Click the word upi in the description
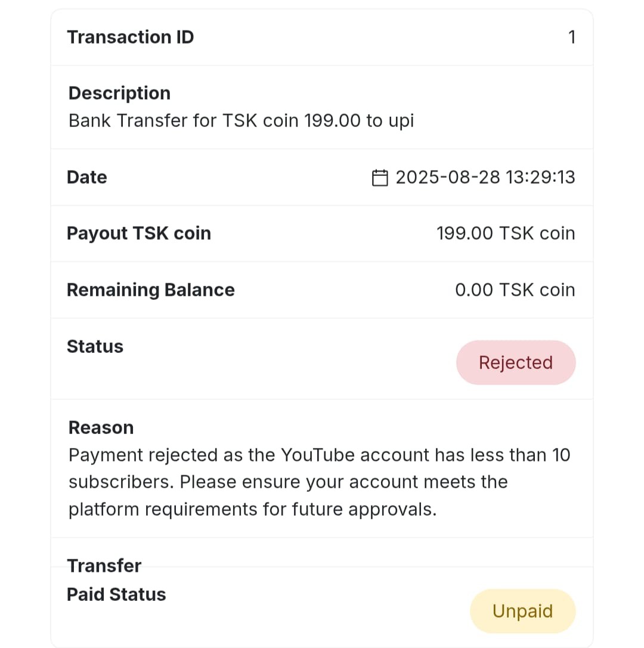The height and width of the screenshot is (648, 644). (401, 121)
